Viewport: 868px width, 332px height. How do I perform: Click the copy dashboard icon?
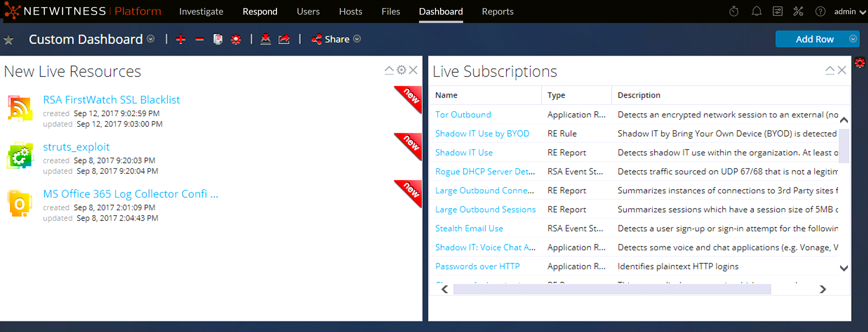click(218, 39)
